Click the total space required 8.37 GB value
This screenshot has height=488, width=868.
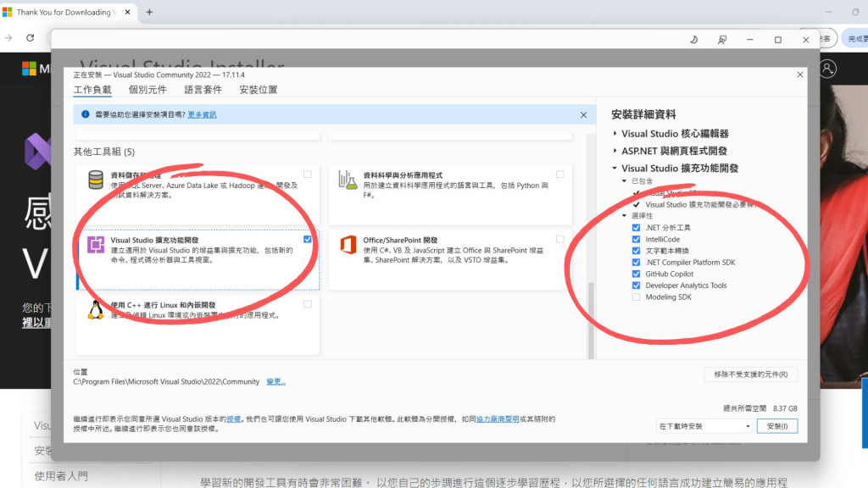tap(785, 408)
